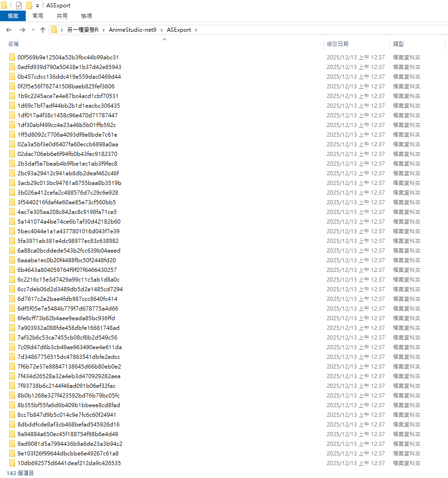This screenshot has width=448, height=478.
Task: Click the Properties icon in quick access toolbar
Action: click(x=19, y=6)
